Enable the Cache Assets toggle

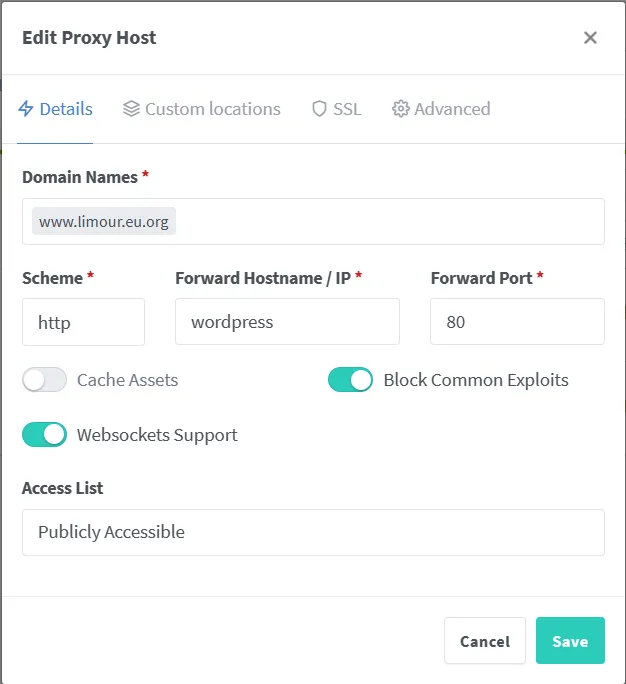tap(44, 380)
